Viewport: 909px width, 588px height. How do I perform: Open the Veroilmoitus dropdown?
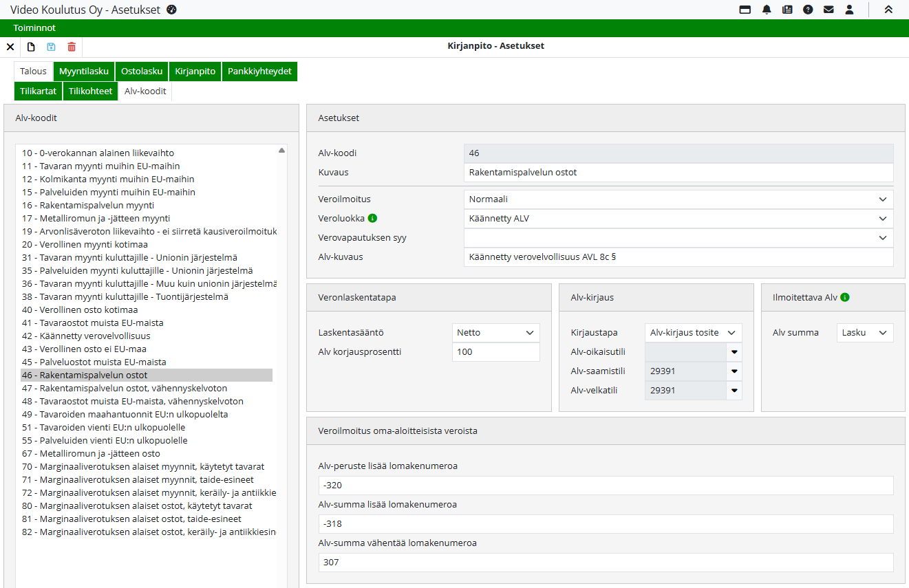coord(678,199)
